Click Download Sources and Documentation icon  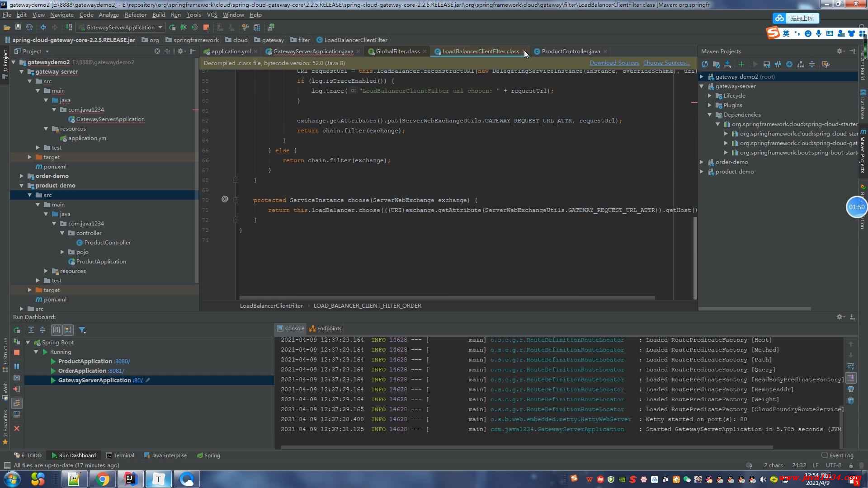tap(728, 64)
